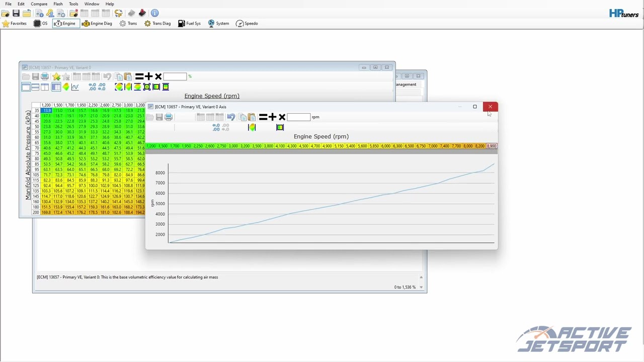Open the System section

218,24
